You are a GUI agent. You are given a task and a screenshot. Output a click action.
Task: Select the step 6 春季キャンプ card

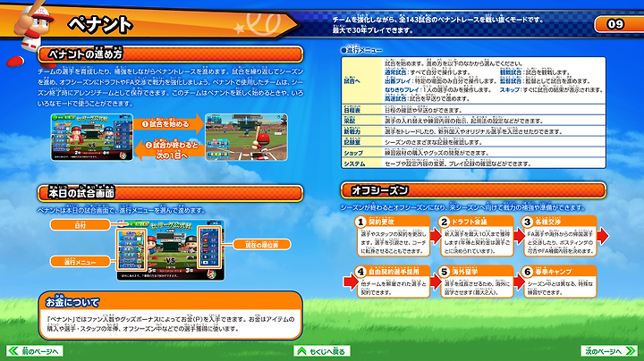[560, 281]
